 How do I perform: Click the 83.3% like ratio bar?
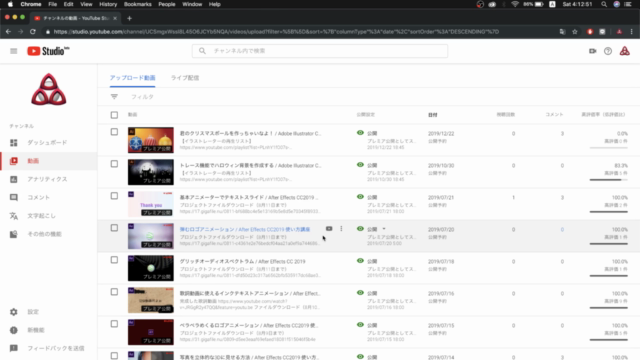click(608, 180)
